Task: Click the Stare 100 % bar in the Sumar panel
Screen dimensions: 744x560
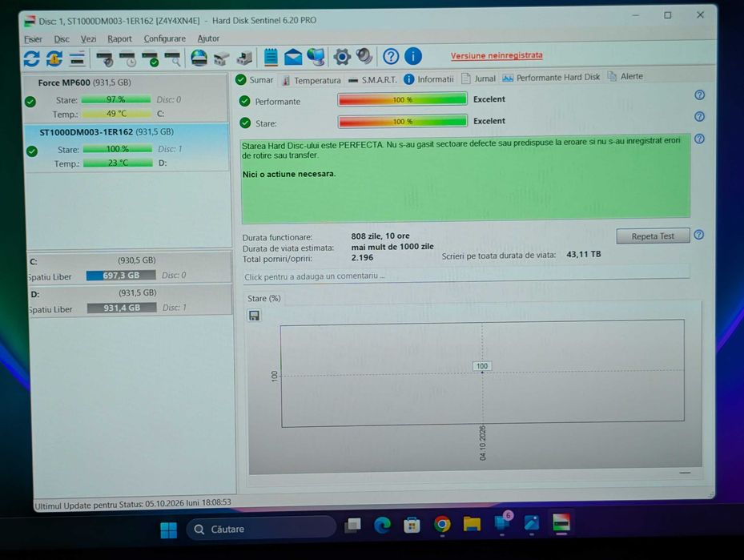Action: click(x=402, y=122)
